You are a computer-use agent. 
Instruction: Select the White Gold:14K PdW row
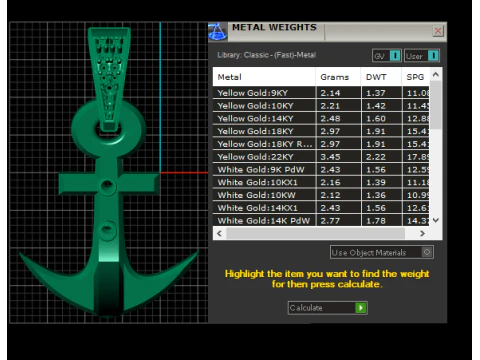321,220
